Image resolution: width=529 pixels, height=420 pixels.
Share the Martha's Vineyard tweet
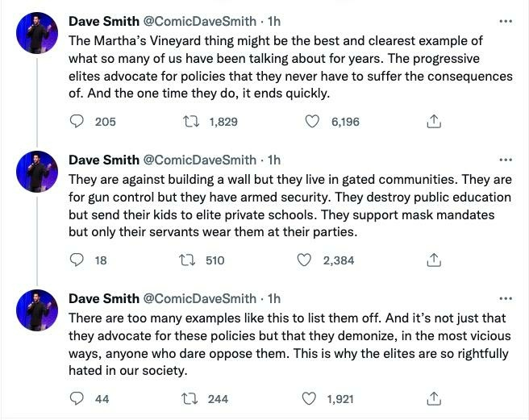(433, 122)
